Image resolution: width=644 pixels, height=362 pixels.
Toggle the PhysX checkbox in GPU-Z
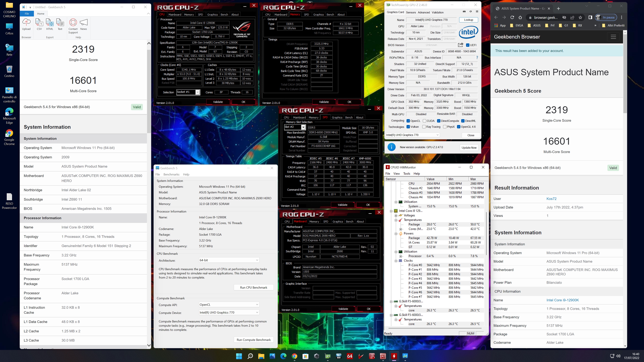[445, 127]
